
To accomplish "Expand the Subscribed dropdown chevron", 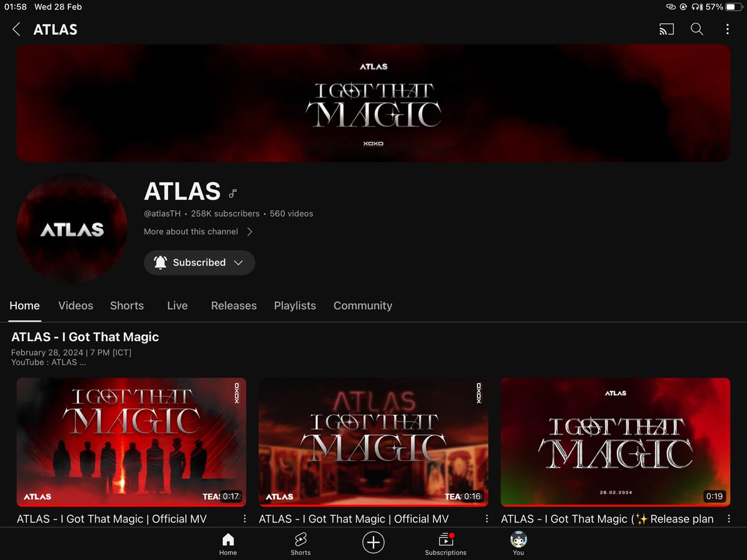I will click(238, 263).
